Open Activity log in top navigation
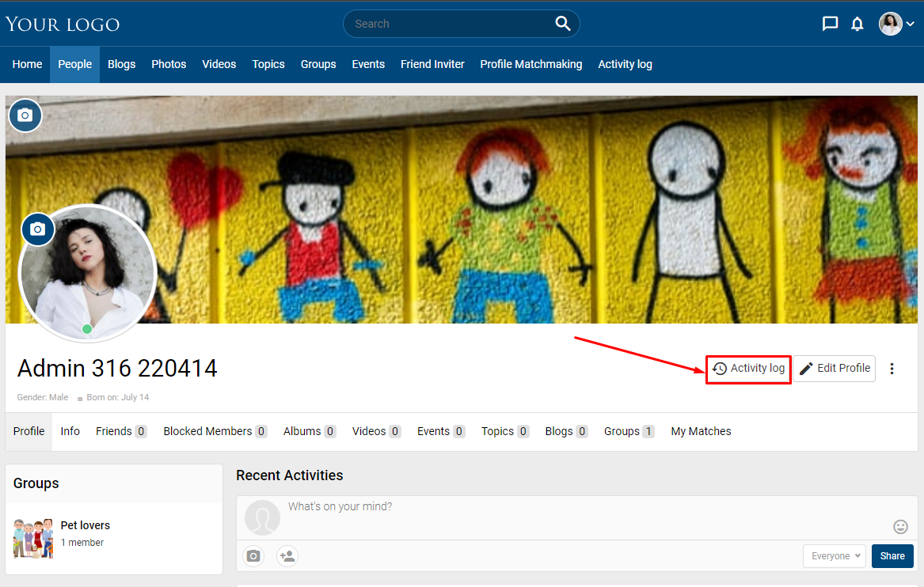 pos(626,64)
